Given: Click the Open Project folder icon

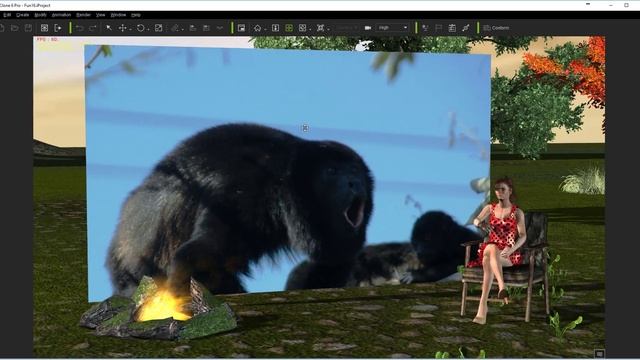Looking at the screenshot, I should [15, 28].
